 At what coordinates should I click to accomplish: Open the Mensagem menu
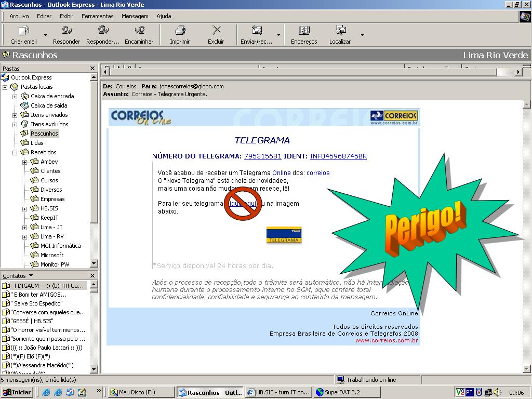point(135,16)
